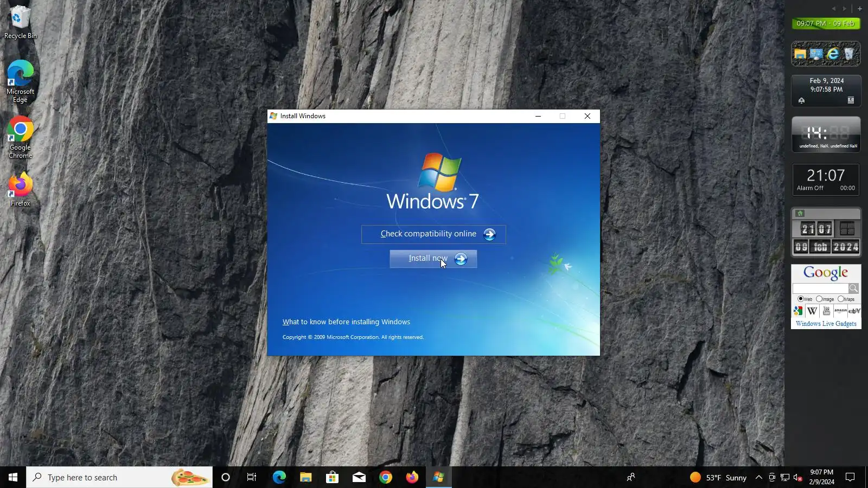Screen dimensions: 868x488
Task: Launch Edge from the taskbar
Action: click(279, 477)
